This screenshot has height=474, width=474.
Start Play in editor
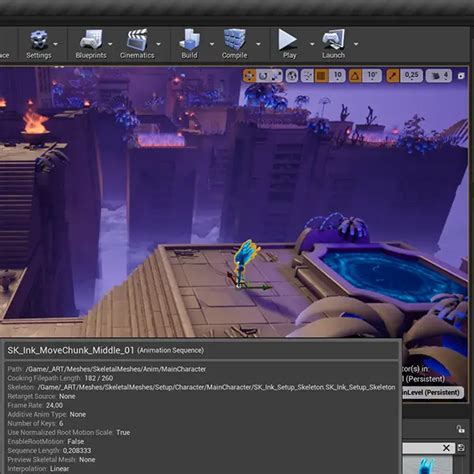coord(289,44)
